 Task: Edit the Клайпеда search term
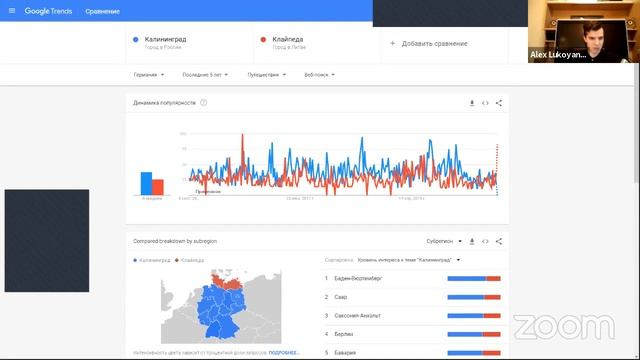[x=317, y=43]
